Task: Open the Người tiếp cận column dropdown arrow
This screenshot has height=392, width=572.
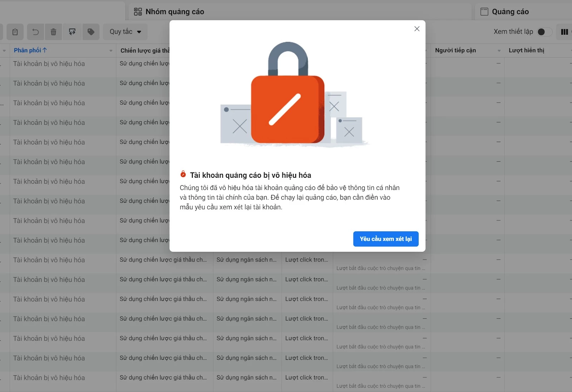Action: [499, 51]
